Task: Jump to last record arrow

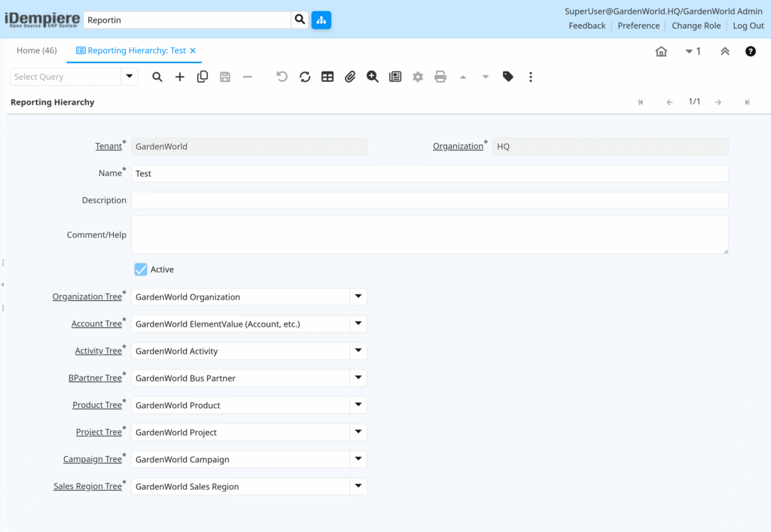Action: [x=747, y=102]
